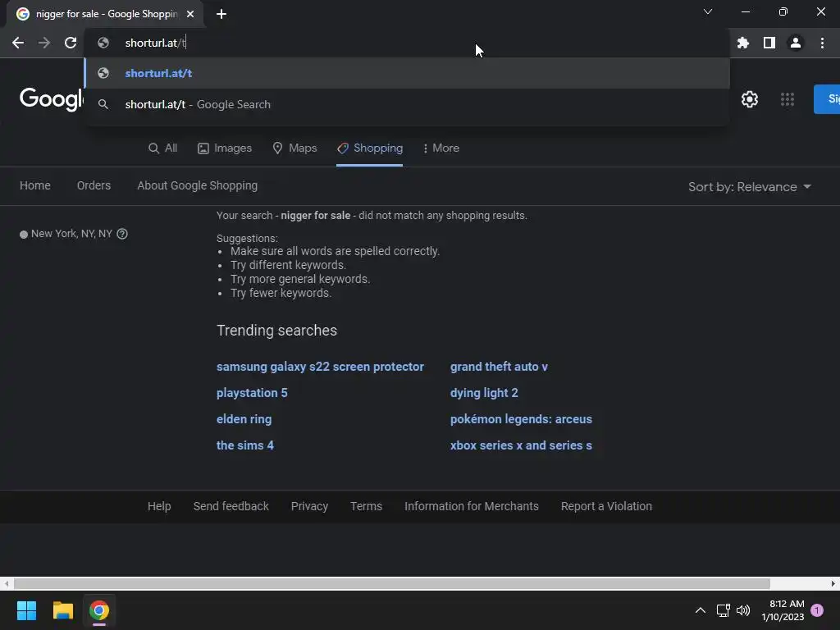Open the elden ring trending search
The width and height of the screenshot is (840, 630).
pyautogui.click(x=244, y=419)
